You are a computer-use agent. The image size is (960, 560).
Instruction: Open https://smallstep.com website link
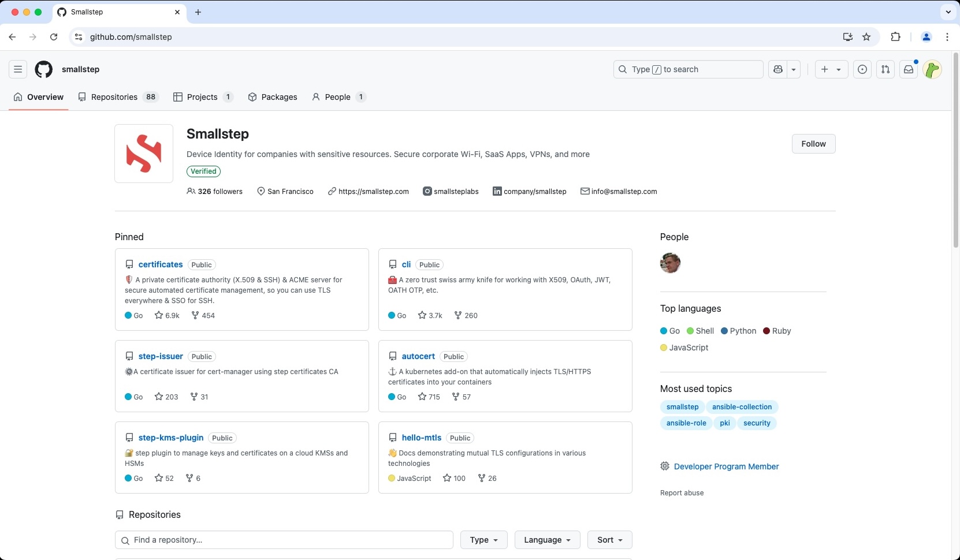tap(374, 192)
